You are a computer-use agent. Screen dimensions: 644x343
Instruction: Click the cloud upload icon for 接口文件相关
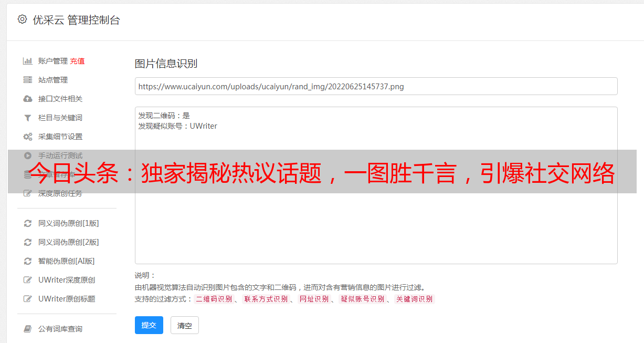(28, 99)
